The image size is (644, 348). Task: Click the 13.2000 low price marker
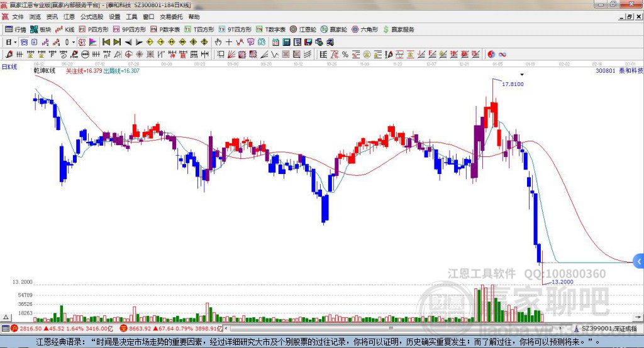[x=562, y=282]
